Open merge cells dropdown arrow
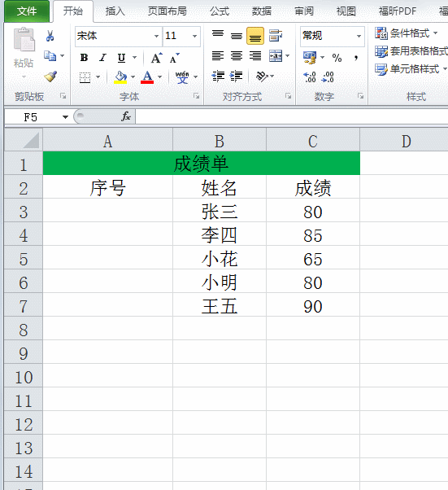The width and height of the screenshot is (448, 490). [288, 56]
